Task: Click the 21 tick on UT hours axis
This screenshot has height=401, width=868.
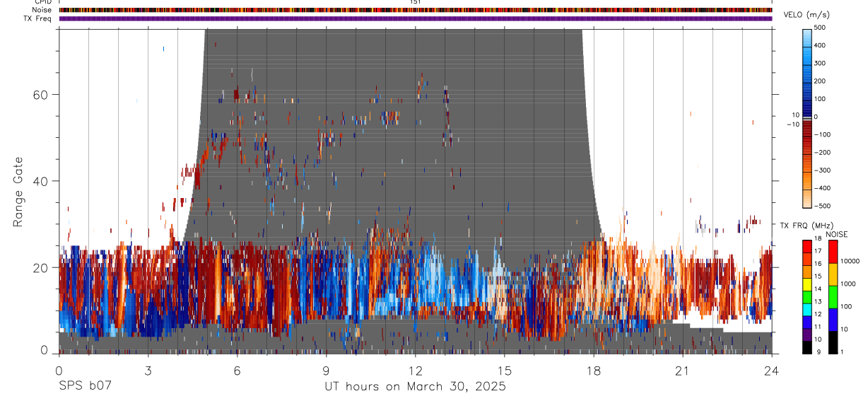Action: pos(682,371)
